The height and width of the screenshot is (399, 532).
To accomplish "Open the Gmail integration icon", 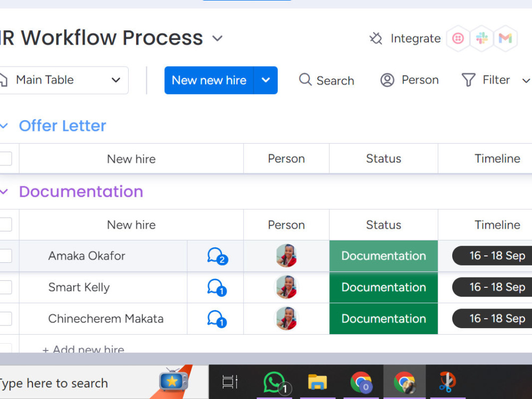I will pos(505,38).
